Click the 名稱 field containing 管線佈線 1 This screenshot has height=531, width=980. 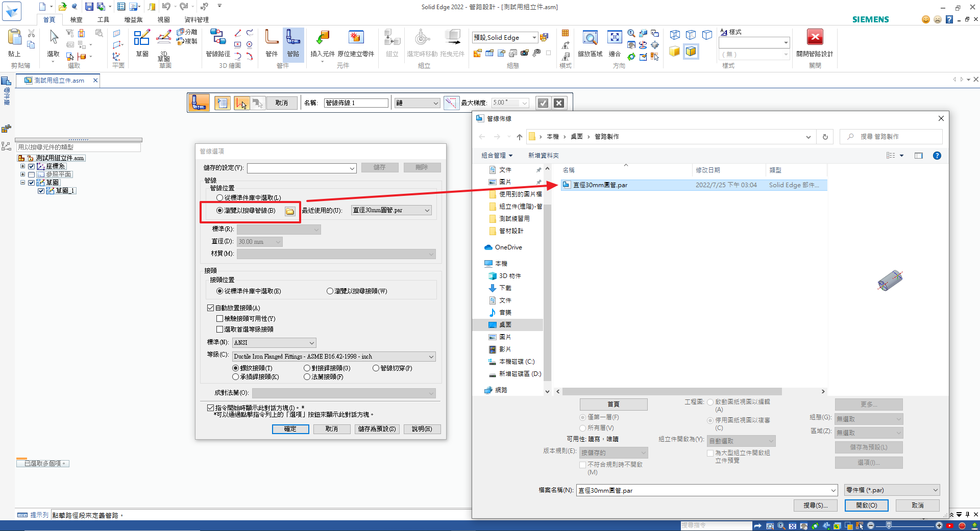pos(356,103)
